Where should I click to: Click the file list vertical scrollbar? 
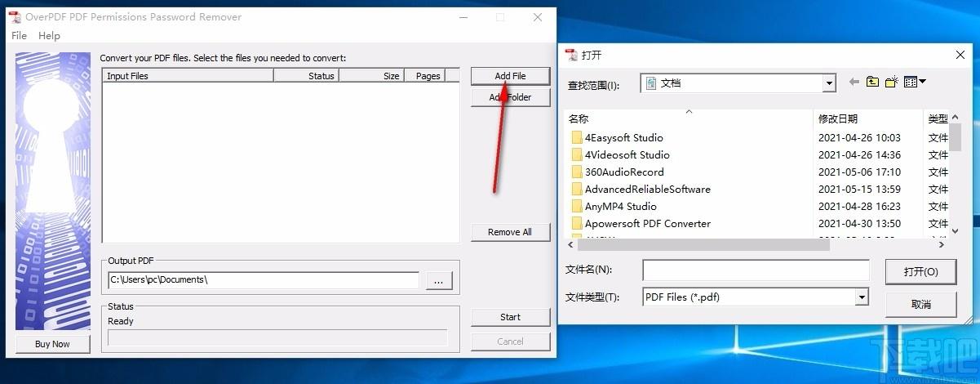click(955, 174)
